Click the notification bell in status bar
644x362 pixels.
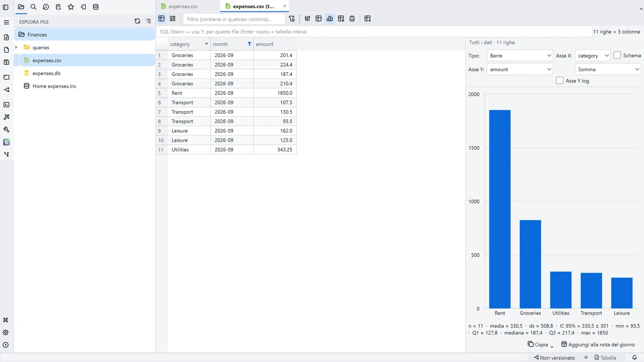(x=634, y=358)
